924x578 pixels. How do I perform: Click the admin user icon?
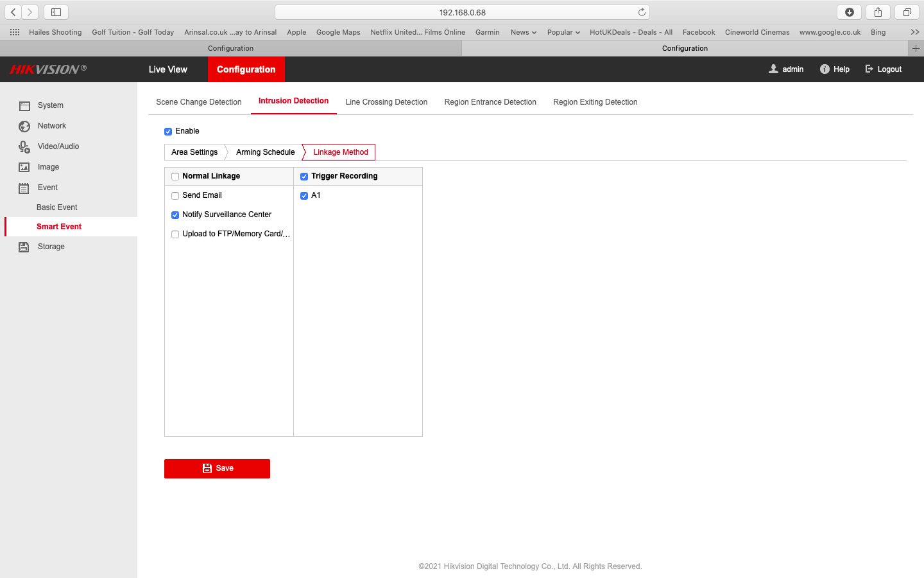[x=773, y=69]
